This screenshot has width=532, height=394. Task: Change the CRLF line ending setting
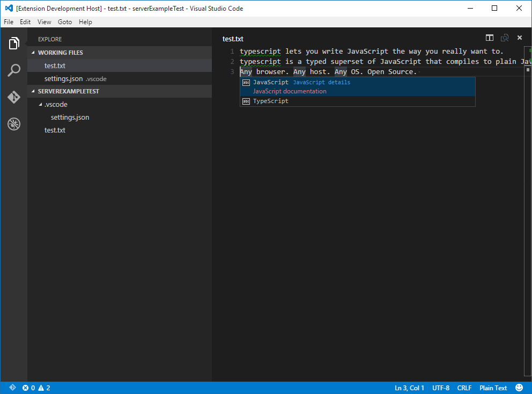pyautogui.click(x=464, y=388)
